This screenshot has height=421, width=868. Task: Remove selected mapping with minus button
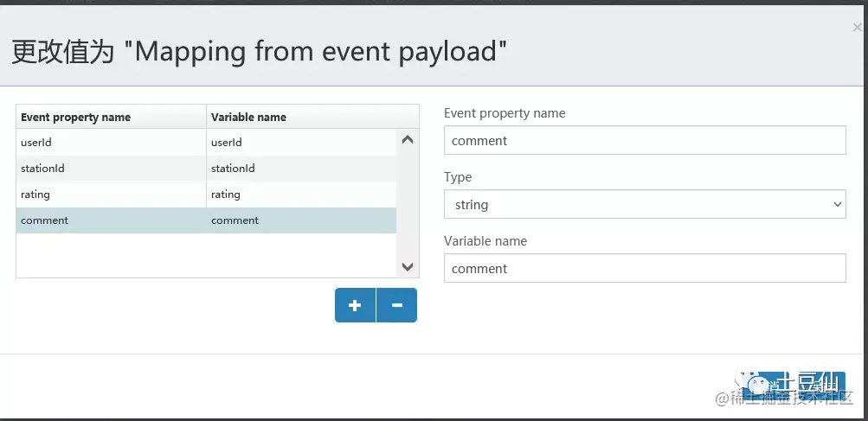pyautogui.click(x=397, y=305)
